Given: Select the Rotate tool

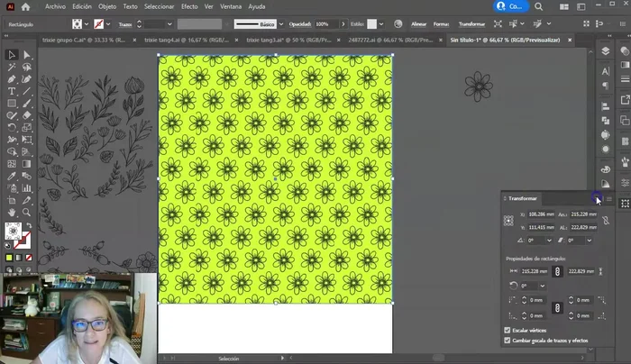Looking at the screenshot, I should (x=12, y=128).
